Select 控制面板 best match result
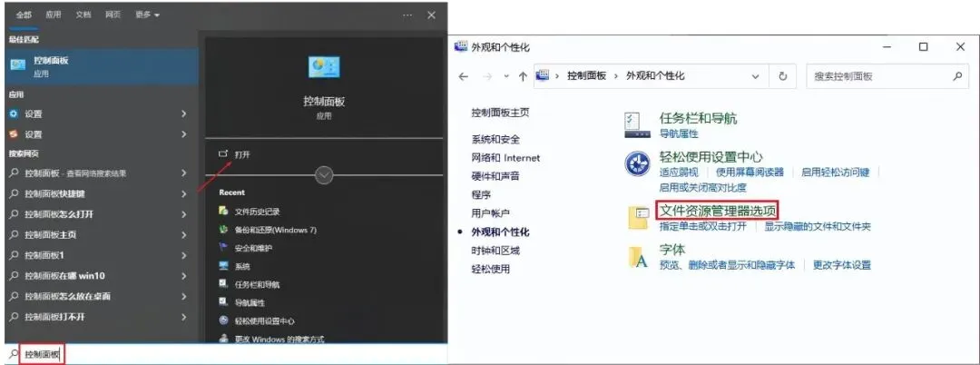The image size is (980, 365). (x=102, y=66)
